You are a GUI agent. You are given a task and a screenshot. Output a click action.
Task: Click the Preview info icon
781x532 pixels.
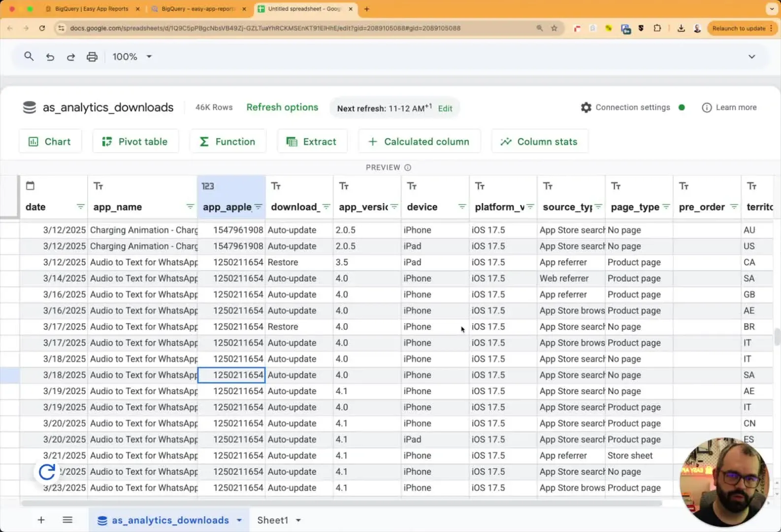[x=408, y=167]
